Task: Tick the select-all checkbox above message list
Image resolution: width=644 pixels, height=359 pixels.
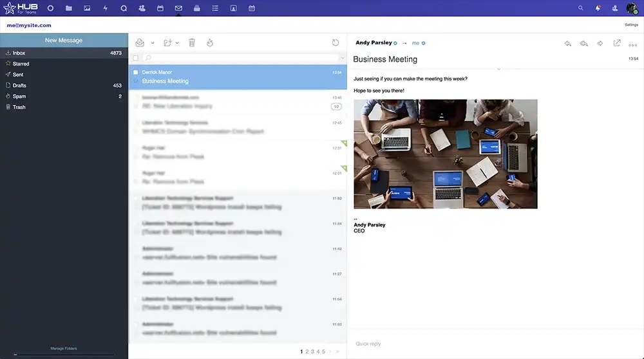Action: point(136,58)
